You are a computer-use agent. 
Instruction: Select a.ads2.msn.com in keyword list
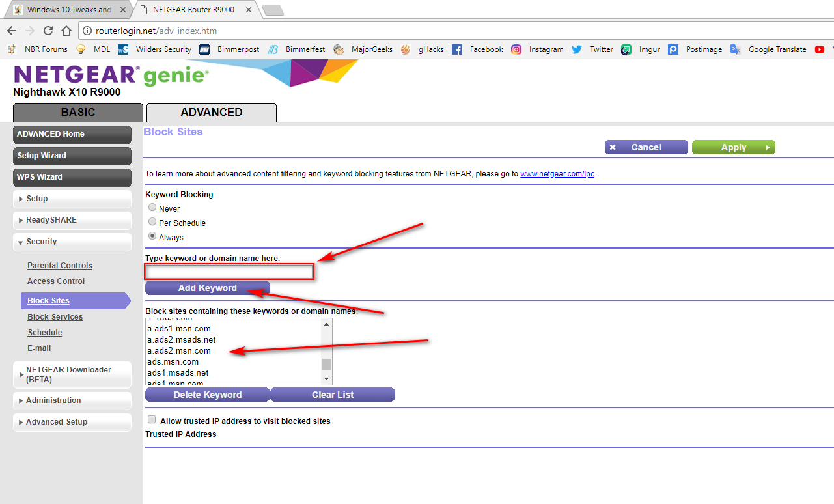(179, 351)
